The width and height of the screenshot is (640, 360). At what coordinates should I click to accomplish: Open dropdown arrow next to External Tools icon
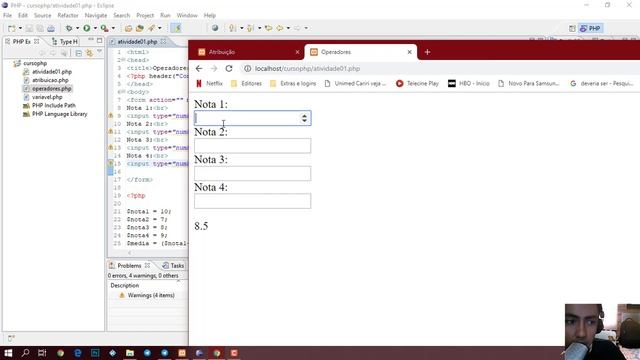(x=113, y=28)
